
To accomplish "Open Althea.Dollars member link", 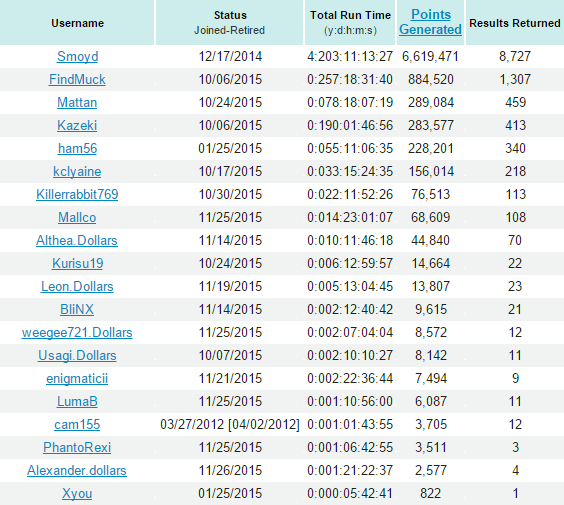I will pyautogui.click(x=77, y=241).
